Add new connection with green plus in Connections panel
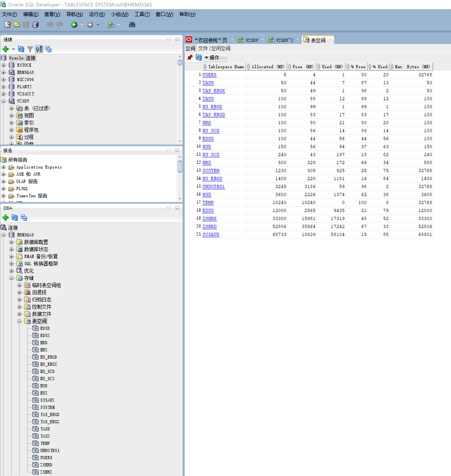 coord(6,49)
